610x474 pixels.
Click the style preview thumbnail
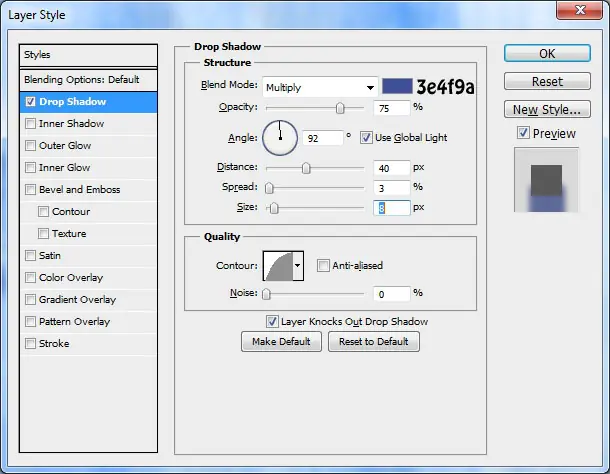(x=546, y=180)
